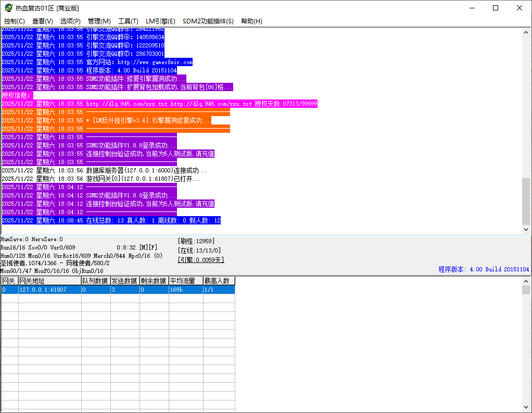Click the log panel scroll-down arrow

[x=526, y=229]
